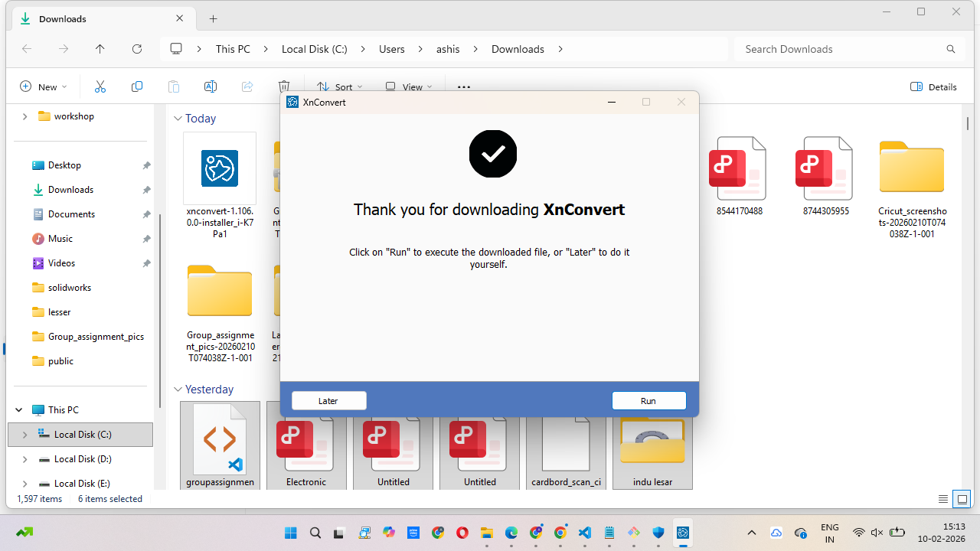Copy the selected items in File Explorer

(x=137, y=86)
